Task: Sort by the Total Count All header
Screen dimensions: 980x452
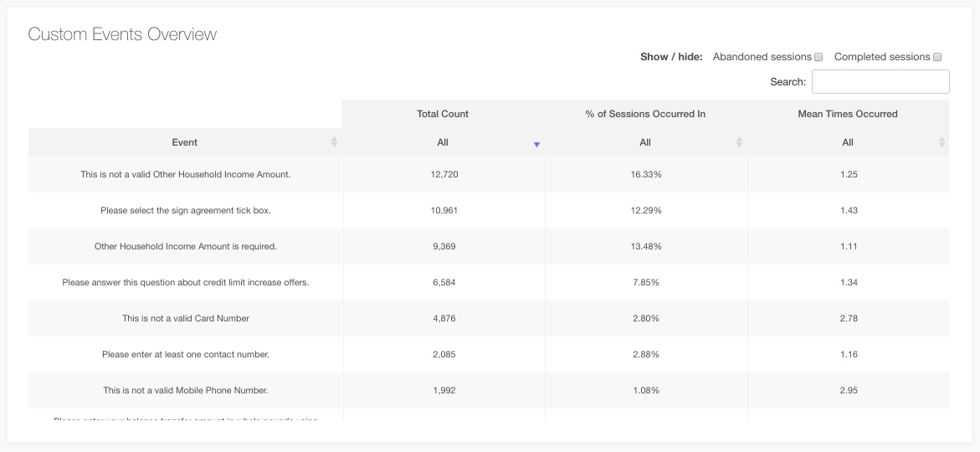Action: (x=443, y=142)
